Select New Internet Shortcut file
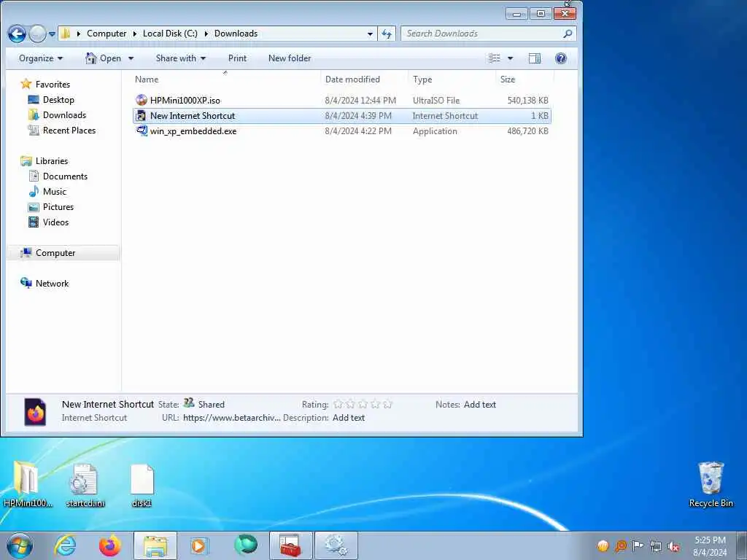The height and width of the screenshot is (560, 747). pos(341,116)
